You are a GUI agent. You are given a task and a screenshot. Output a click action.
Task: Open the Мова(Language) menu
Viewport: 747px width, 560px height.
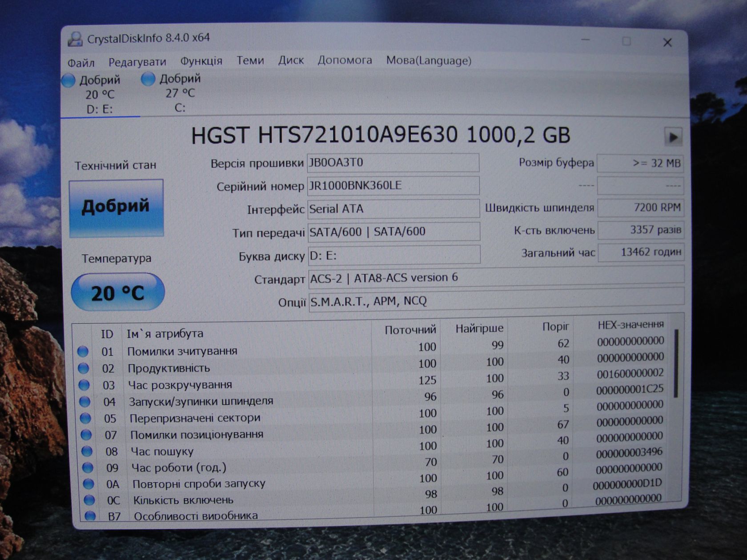[x=429, y=60]
